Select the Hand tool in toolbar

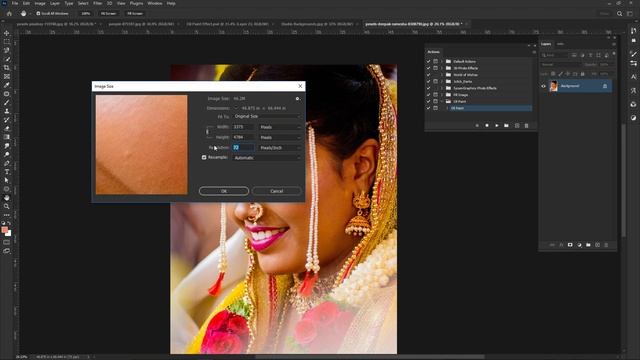tap(7, 198)
